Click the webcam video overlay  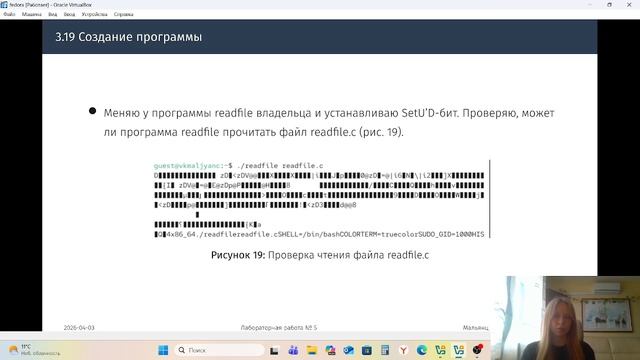(565, 318)
